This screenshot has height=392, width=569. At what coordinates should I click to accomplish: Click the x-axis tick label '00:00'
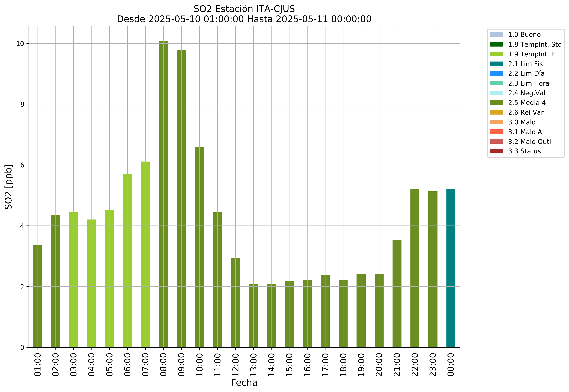(451, 365)
